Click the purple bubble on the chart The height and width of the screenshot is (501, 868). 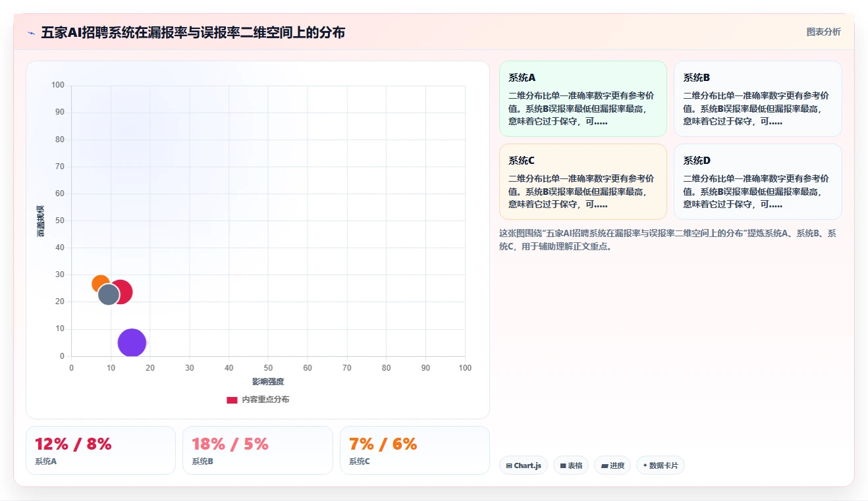(x=132, y=343)
